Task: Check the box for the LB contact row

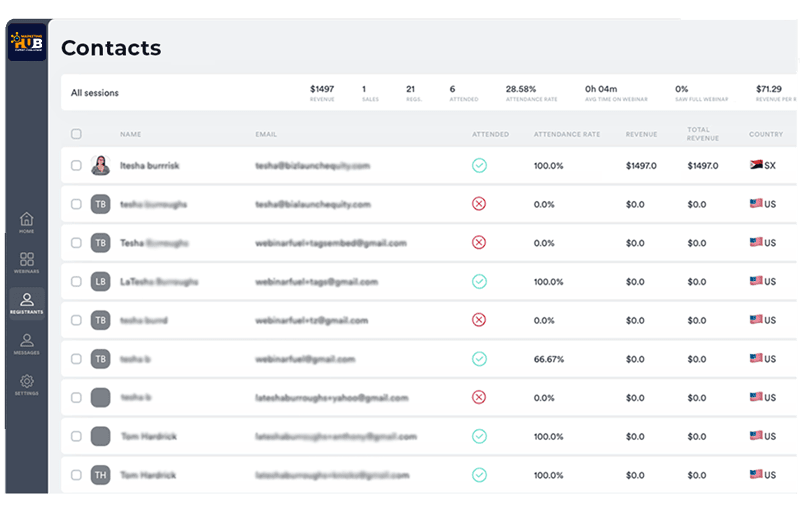Action: [x=76, y=282]
